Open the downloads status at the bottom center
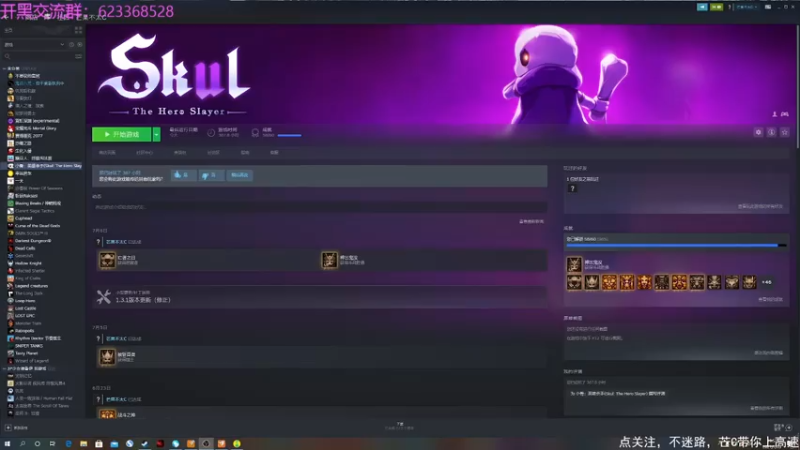 tap(399, 426)
